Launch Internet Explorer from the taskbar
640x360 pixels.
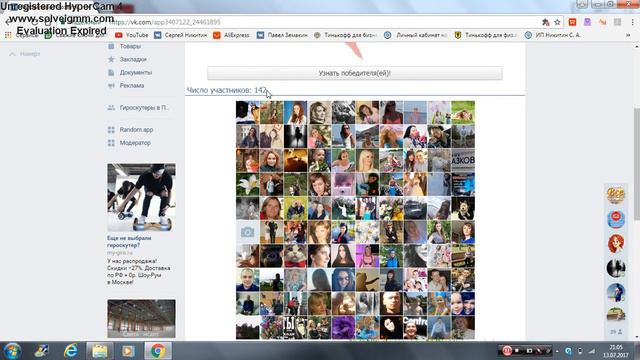(x=71, y=351)
